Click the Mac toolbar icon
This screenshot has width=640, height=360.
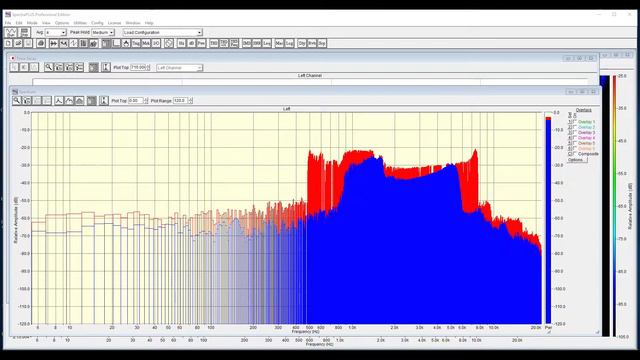point(279,43)
